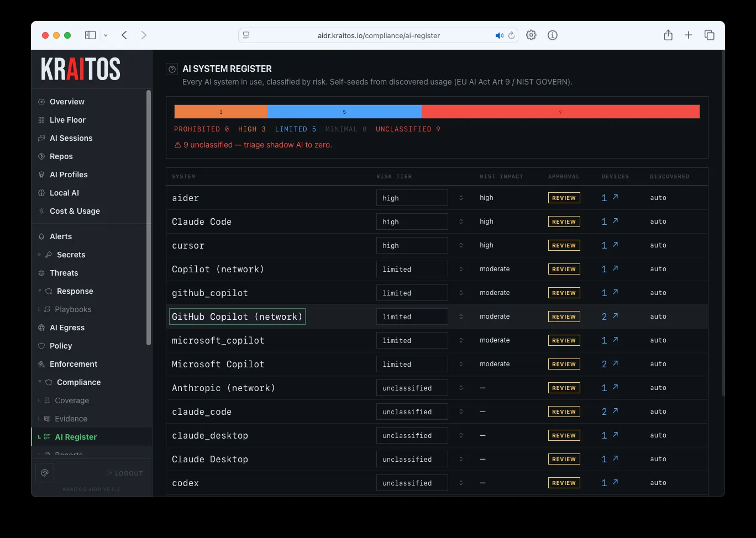Screen dimensions: 756x538
Task: Click the Safari settings gear icon
Action: click(531, 35)
